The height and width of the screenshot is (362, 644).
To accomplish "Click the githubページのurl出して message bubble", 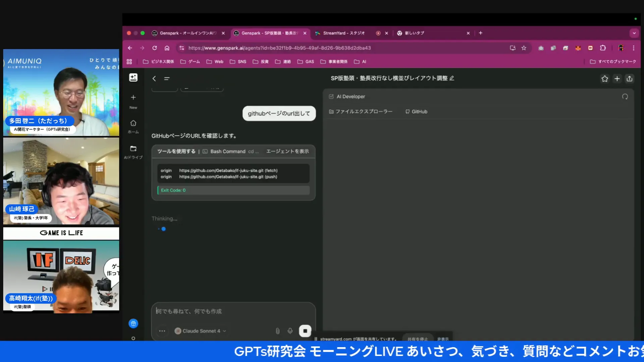I will 279,114.
